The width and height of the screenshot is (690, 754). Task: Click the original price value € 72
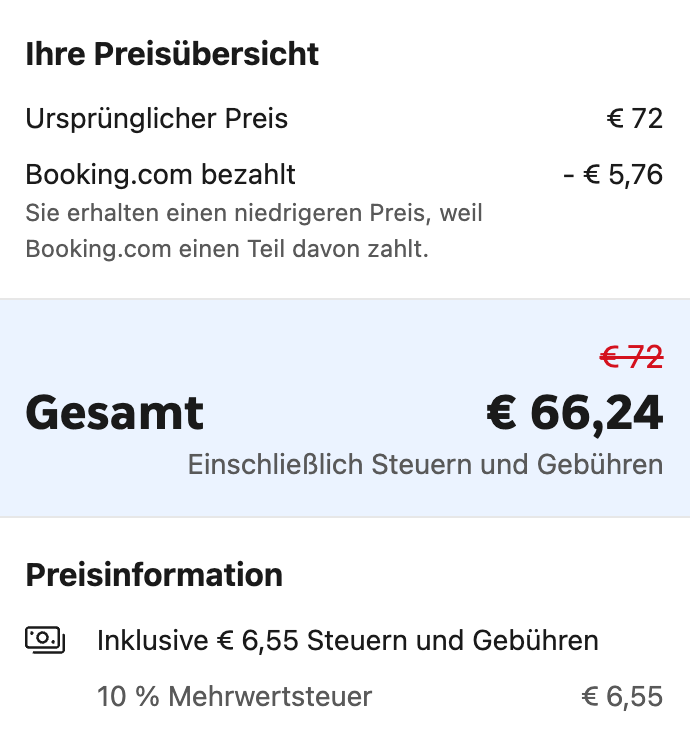click(635, 118)
